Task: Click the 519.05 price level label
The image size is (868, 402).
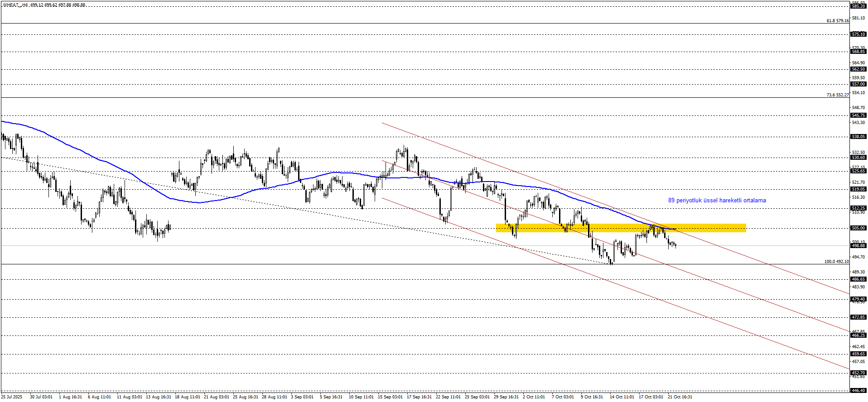Action: point(858,189)
